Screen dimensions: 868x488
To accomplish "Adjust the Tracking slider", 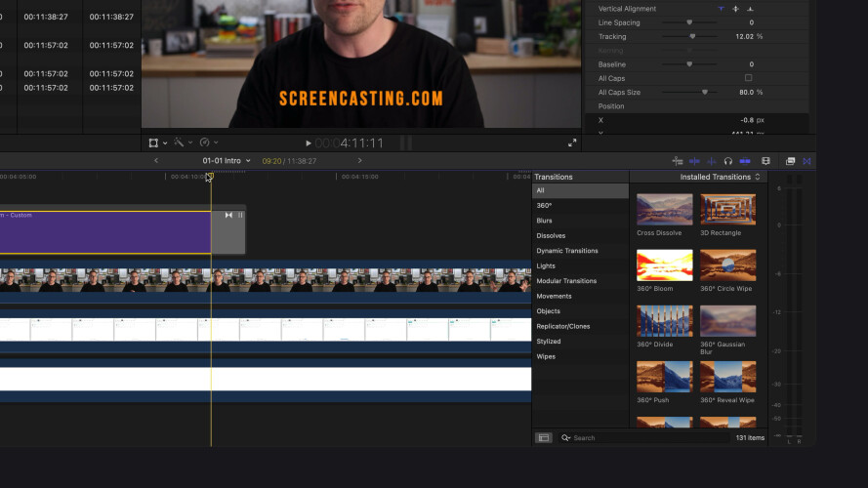I will click(x=692, y=36).
